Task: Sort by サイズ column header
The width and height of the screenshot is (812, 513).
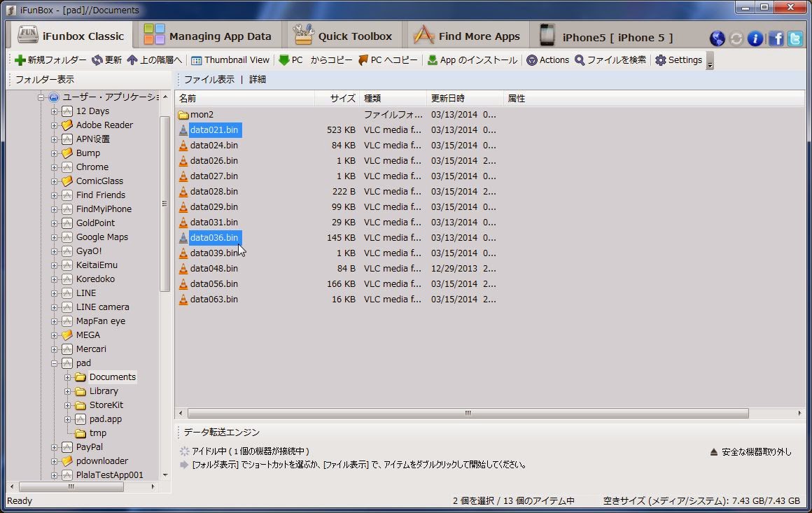Action: click(x=337, y=99)
